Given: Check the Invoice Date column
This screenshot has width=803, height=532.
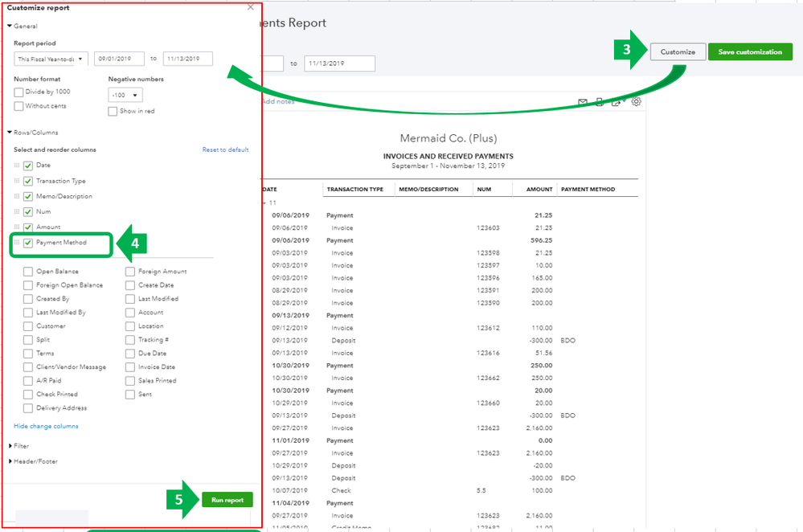Looking at the screenshot, I should (x=130, y=367).
